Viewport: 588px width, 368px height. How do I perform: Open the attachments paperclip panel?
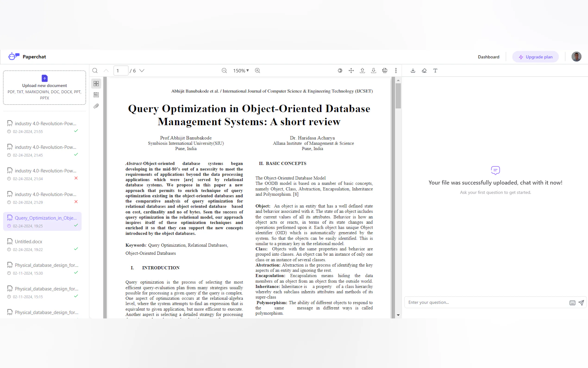(x=96, y=106)
